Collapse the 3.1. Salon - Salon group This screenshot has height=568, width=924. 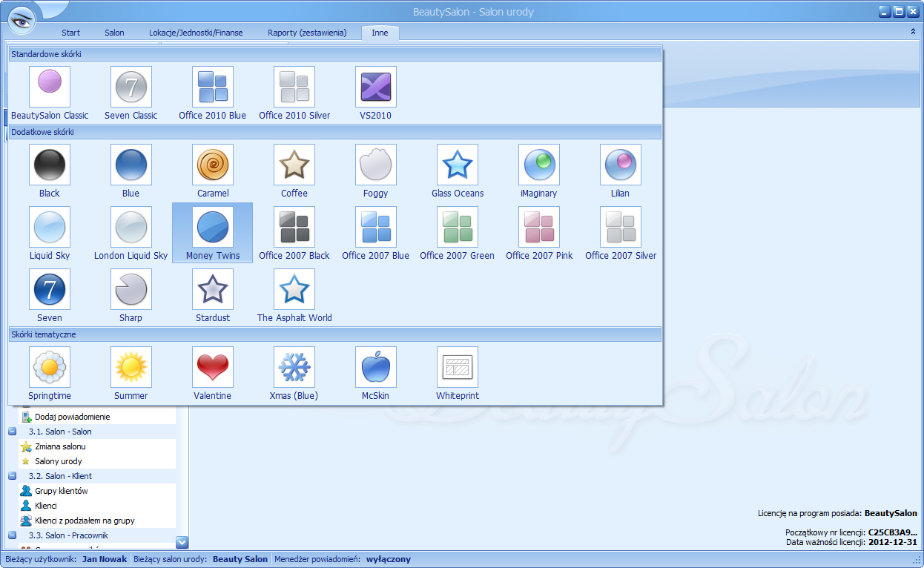point(13,432)
